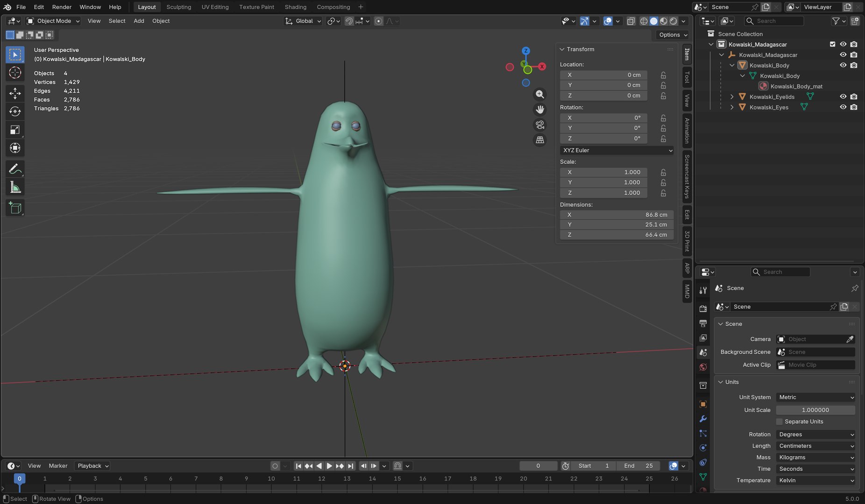Activate the Rotate tool

click(15, 112)
